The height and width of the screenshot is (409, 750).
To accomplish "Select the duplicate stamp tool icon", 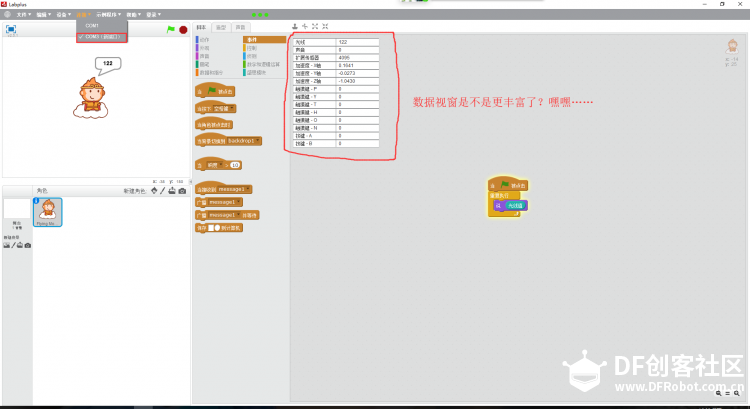I will click(x=295, y=26).
